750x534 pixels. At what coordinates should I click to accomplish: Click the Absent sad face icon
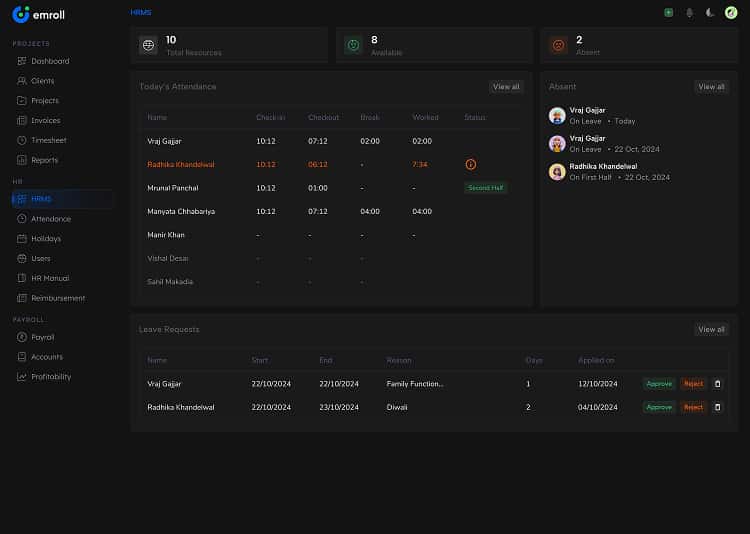point(558,45)
